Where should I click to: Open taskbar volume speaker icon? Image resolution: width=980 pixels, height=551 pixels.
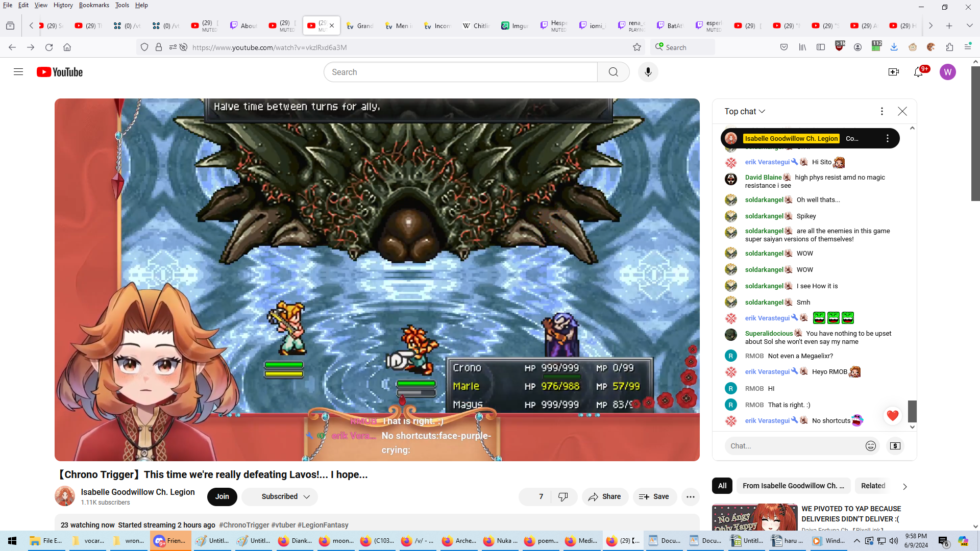tap(893, 541)
